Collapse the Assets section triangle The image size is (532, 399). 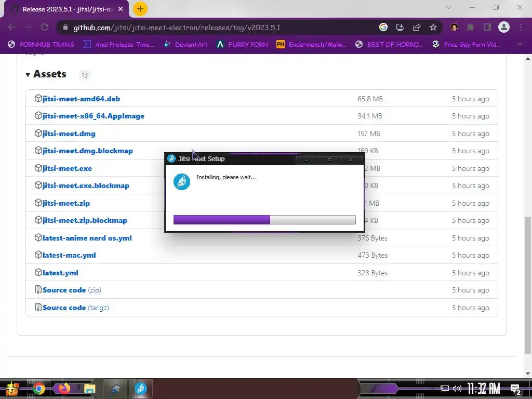pyautogui.click(x=28, y=75)
